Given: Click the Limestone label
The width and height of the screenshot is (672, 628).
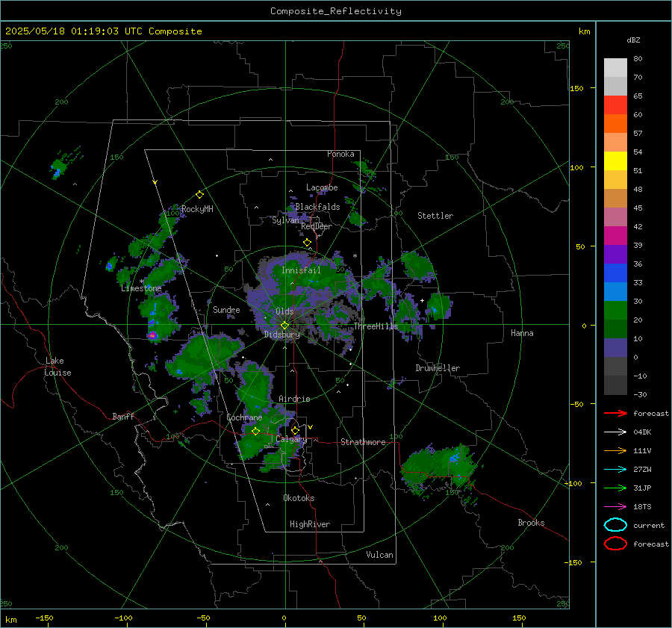Looking at the screenshot, I should coord(141,288).
